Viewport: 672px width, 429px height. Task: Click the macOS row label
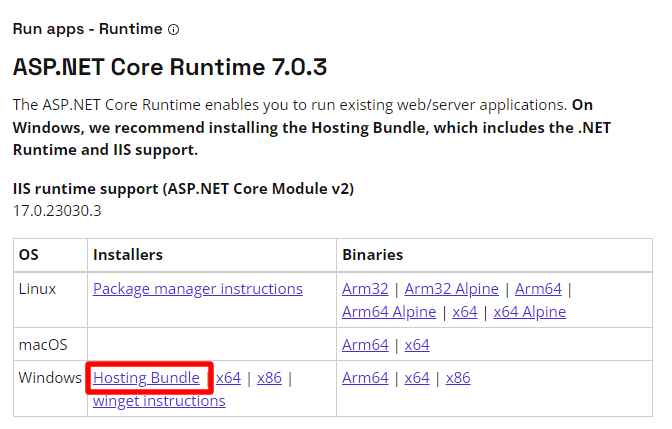tap(43, 345)
